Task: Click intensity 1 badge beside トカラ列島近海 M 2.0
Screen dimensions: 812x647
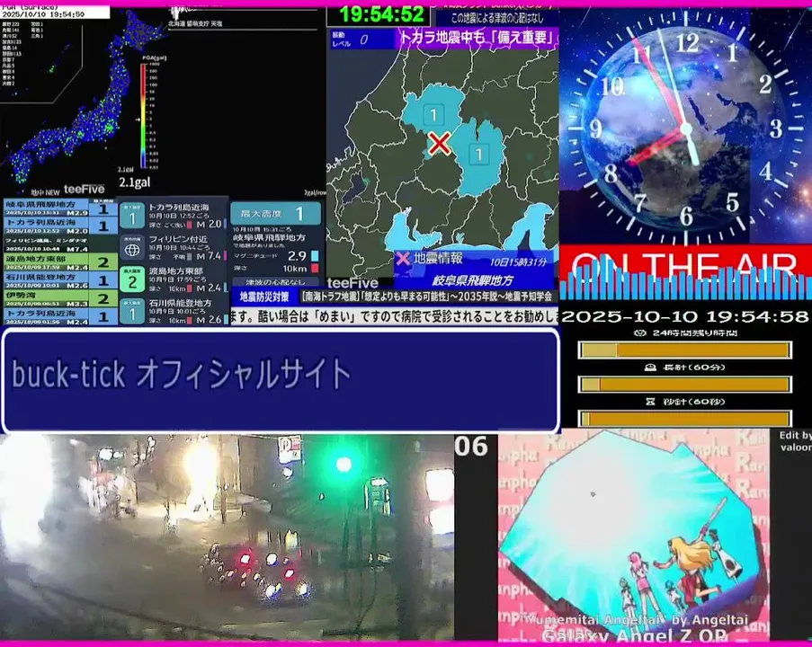Action: 132,217
